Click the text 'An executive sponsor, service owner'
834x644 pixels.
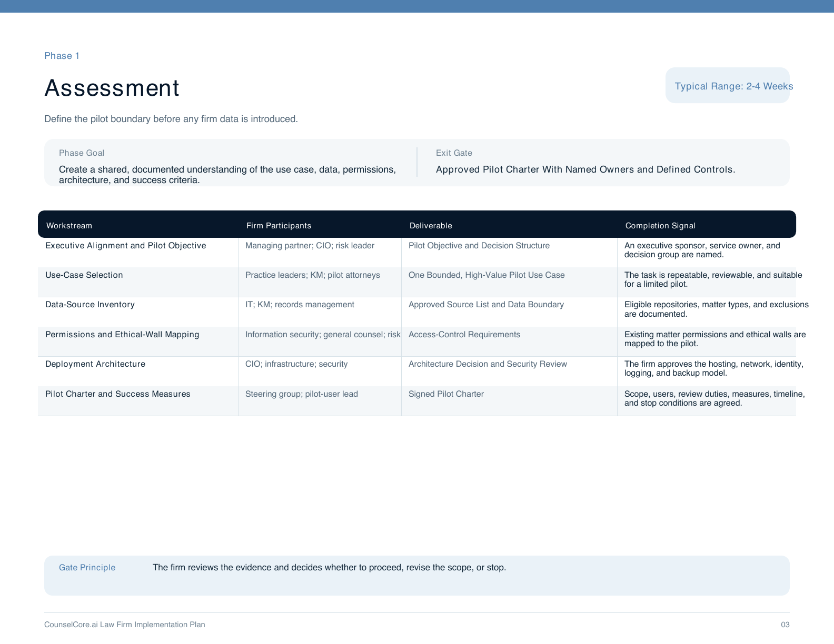pyautogui.click(x=702, y=250)
